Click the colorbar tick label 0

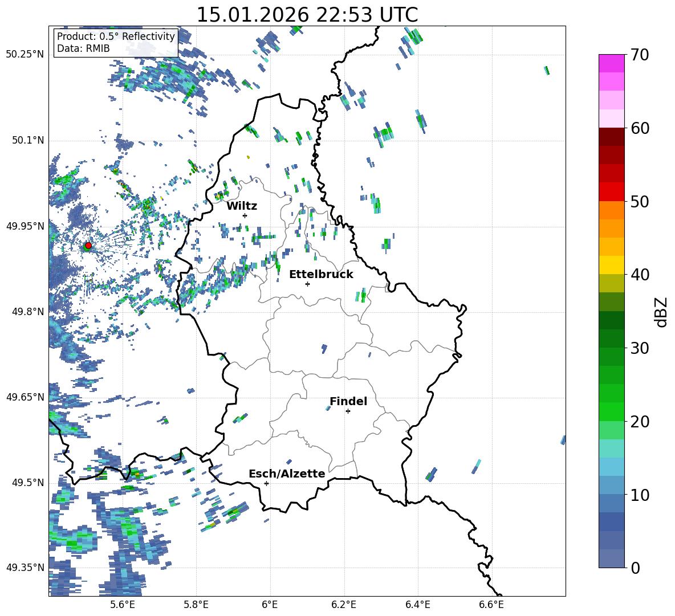coord(635,568)
